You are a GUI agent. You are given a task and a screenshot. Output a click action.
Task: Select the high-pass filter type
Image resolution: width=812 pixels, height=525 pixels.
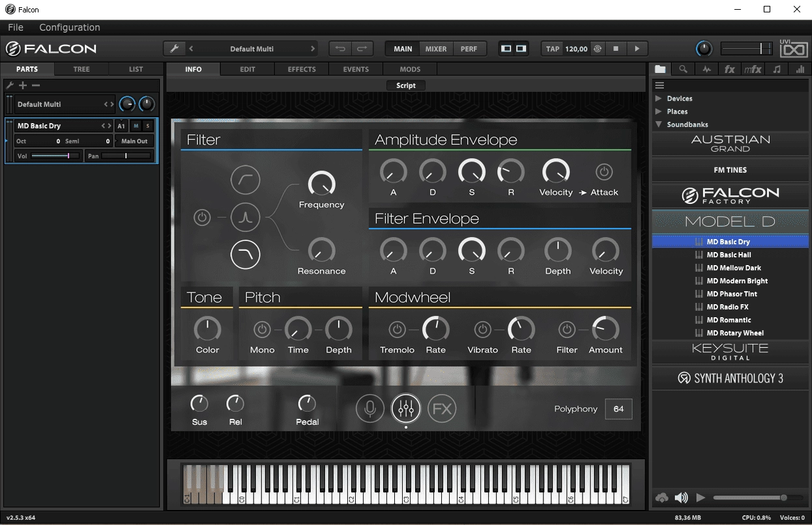[245, 180]
